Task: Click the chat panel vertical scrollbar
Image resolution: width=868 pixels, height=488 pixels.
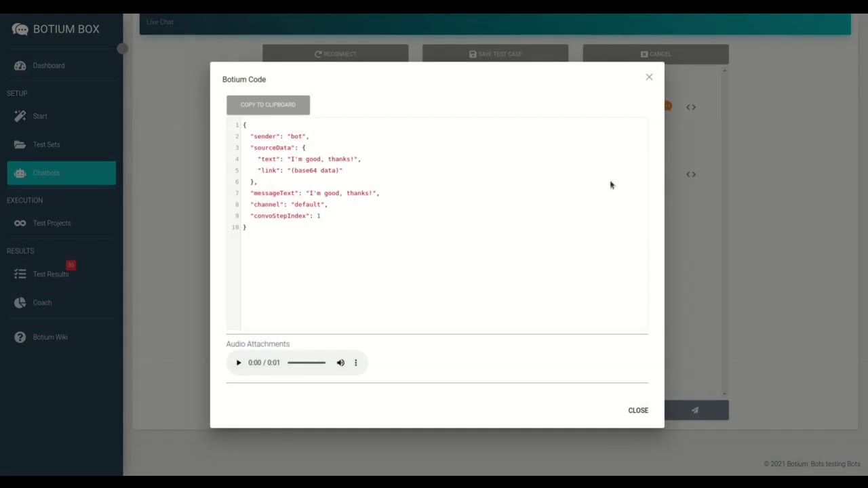Action: coord(725,232)
